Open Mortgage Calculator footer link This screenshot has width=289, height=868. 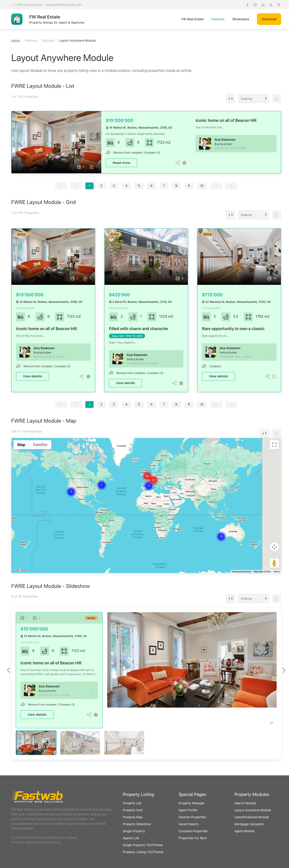pyautogui.click(x=249, y=824)
